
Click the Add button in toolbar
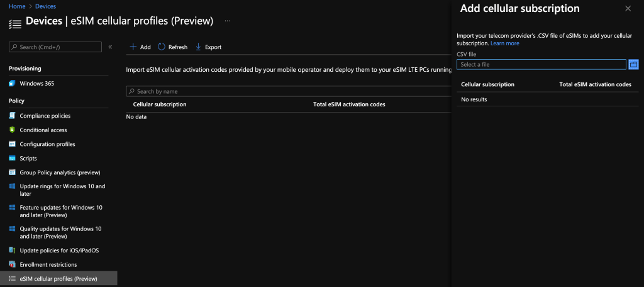point(140,47)
